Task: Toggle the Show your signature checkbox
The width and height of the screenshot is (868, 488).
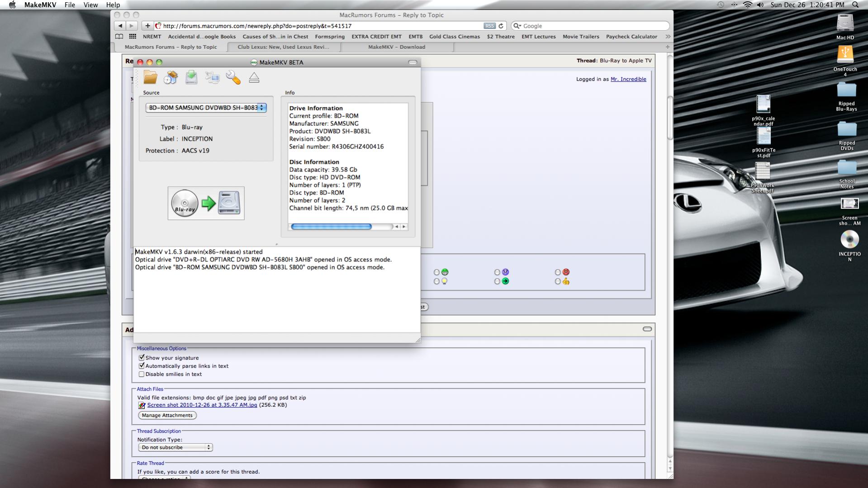Action: (x=142, y=357)
